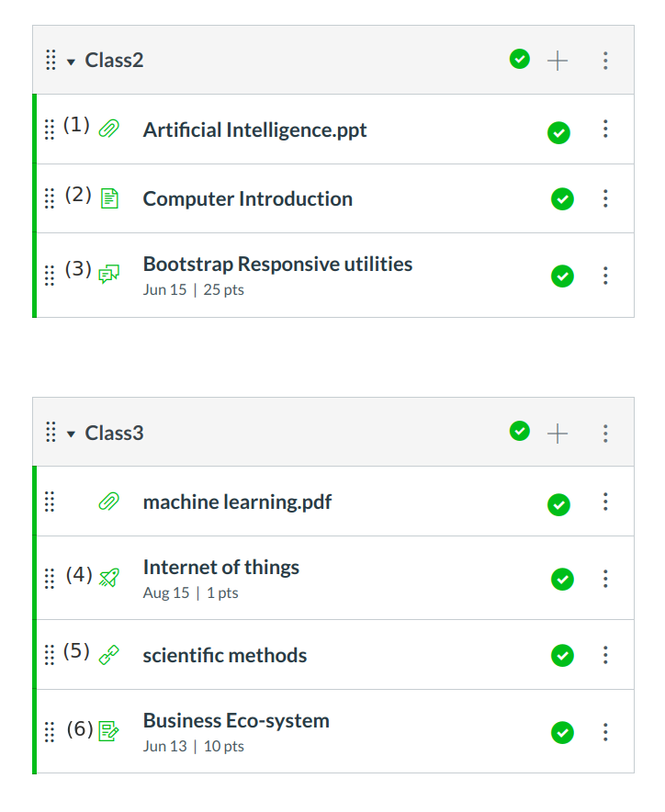This screenshot has width=665, height=812.
Task: Click the discussion icon beside Bootstrap Responsive utilities
Action: (108, 274)
